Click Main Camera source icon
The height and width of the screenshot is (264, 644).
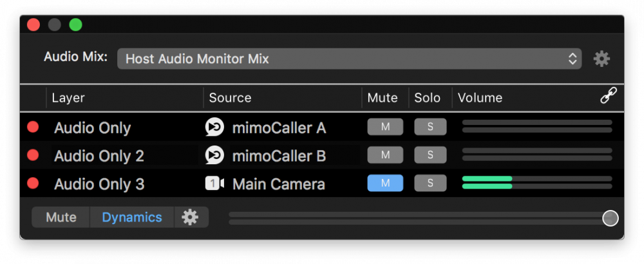(215, 184)
